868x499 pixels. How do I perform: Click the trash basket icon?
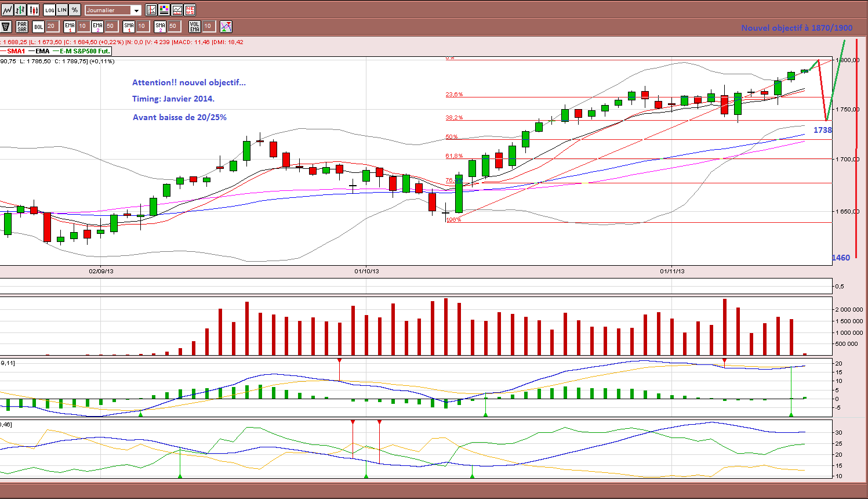(6, 26)
